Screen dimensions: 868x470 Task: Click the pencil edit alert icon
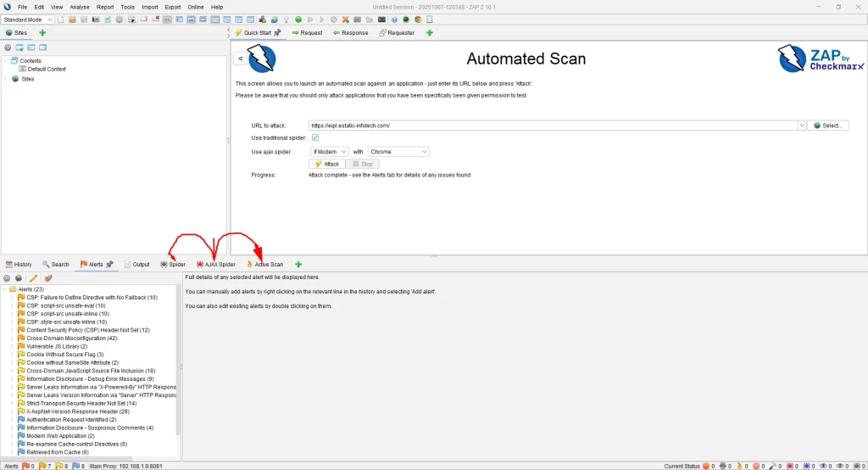coord(33,277)
